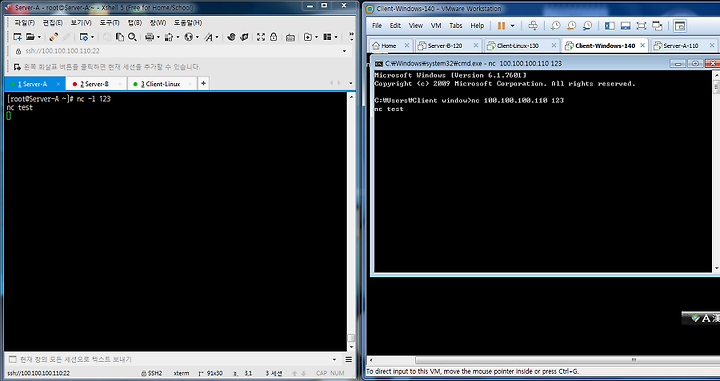Open the Xshell tab list dropdown arrow
This screenshot has width=720, height=381.
pyautogui.click(x=351, y=84)
